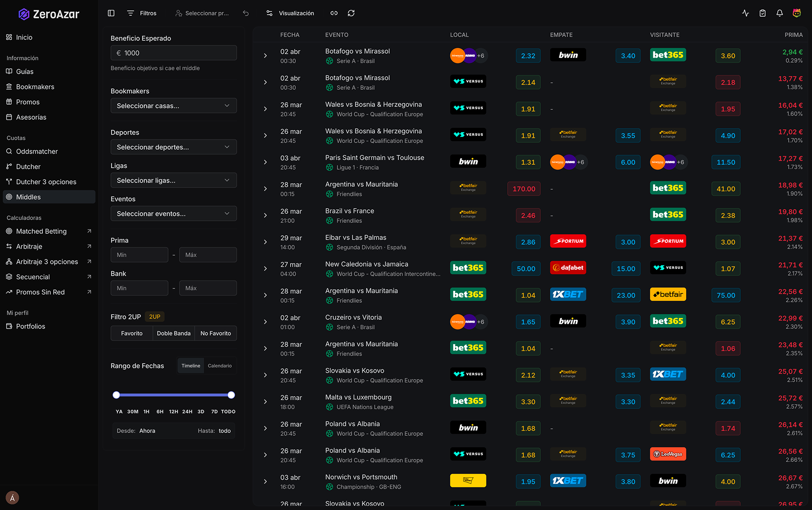Viewport: 812px width, 510px height.
Task: Copy link using the chain icon
Action: pos(334,13)
